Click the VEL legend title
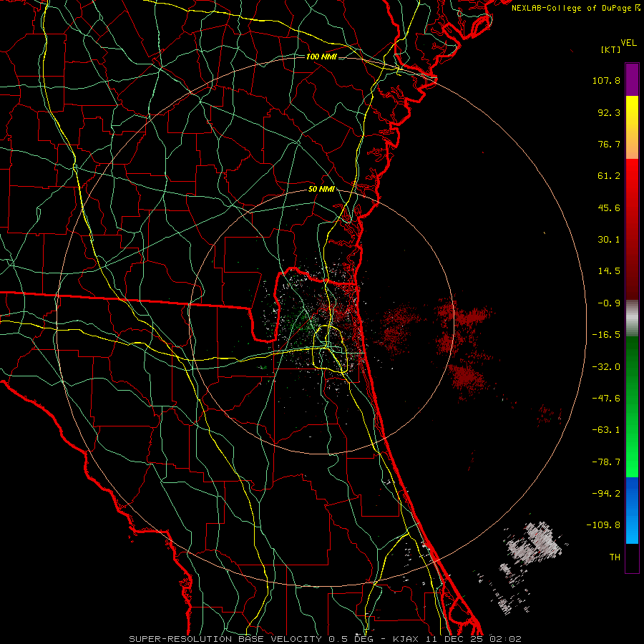Viewport: 644px width, 644px height. 628,43
